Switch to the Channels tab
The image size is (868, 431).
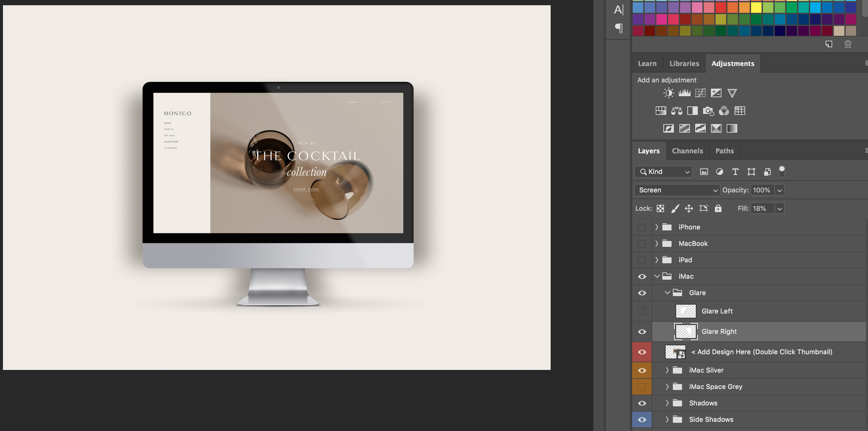(687, 151)
